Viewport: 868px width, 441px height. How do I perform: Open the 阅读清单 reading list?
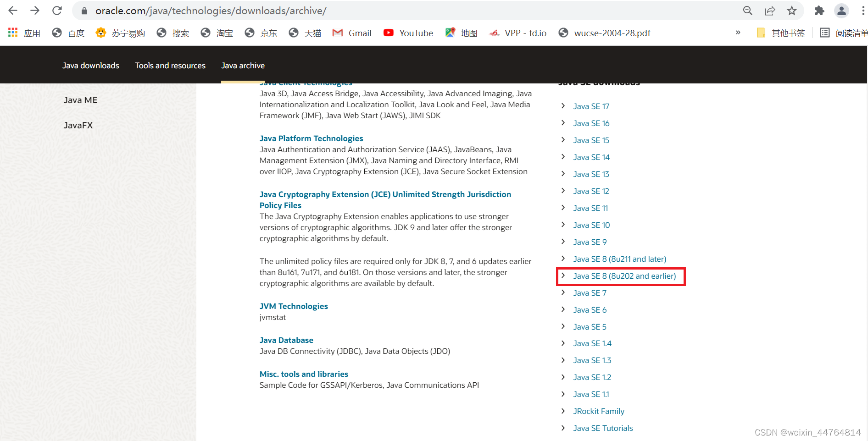844,33
